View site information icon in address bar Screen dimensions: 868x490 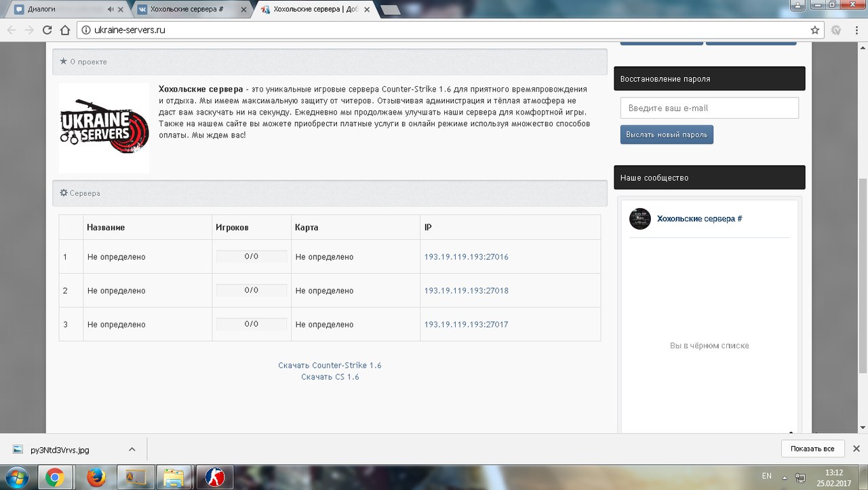pos(86,30)
